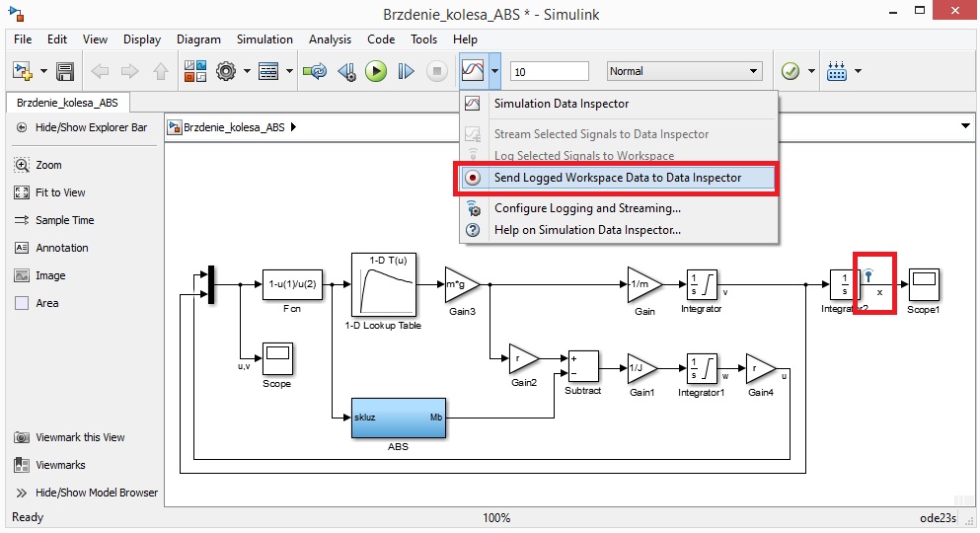Toggle Sample Time display in palette

tap(54, 220)
